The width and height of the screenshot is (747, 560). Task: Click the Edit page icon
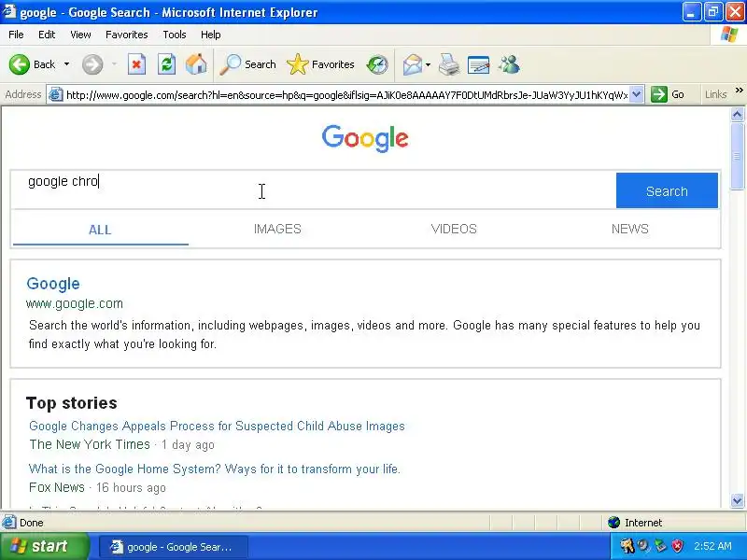478,64
